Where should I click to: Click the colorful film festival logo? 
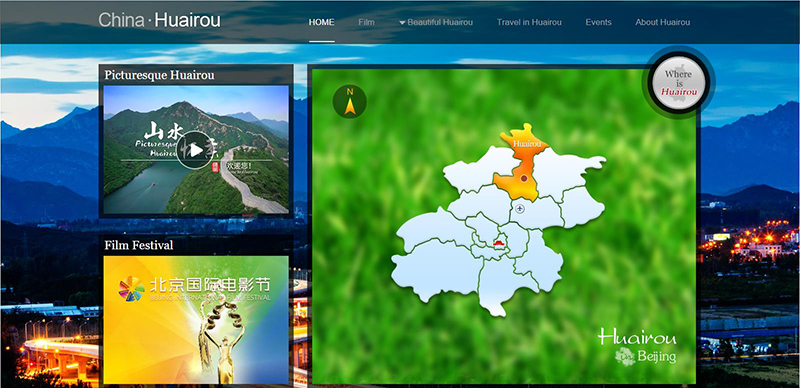[132, 288]
